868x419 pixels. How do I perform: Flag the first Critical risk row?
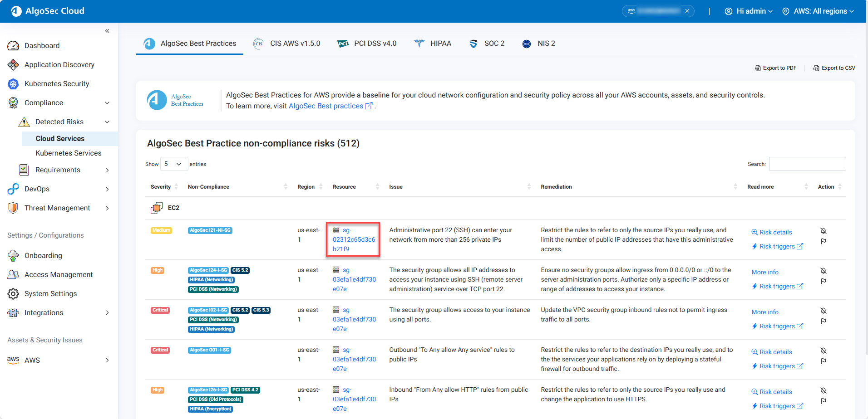[x=823, y=321]
